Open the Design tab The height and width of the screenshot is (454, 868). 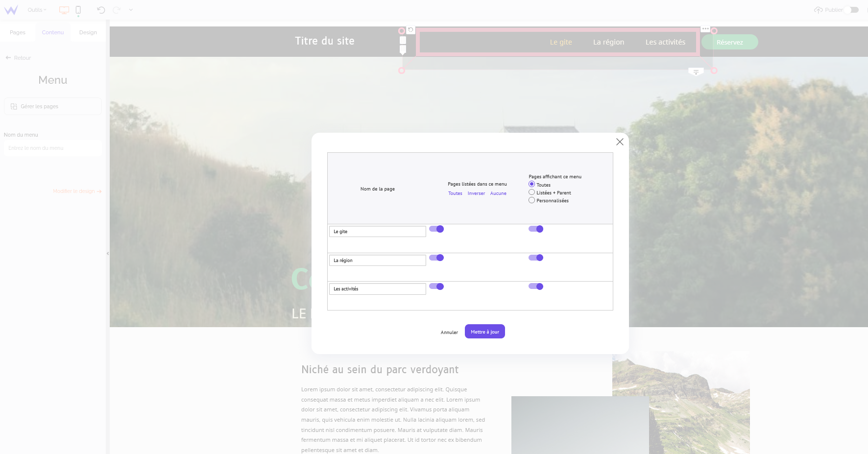click(x=88, y=32)
